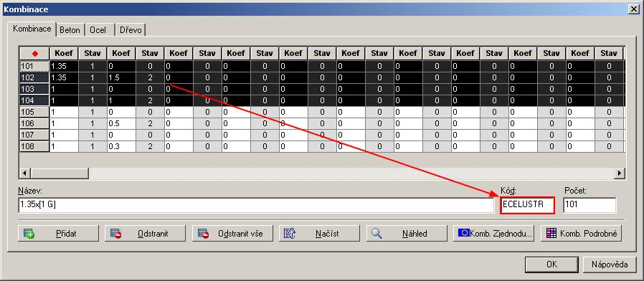Click the Komb. Podrobné grid icon
The width and height of the screenshot is (644, 281).
(551, 233)
